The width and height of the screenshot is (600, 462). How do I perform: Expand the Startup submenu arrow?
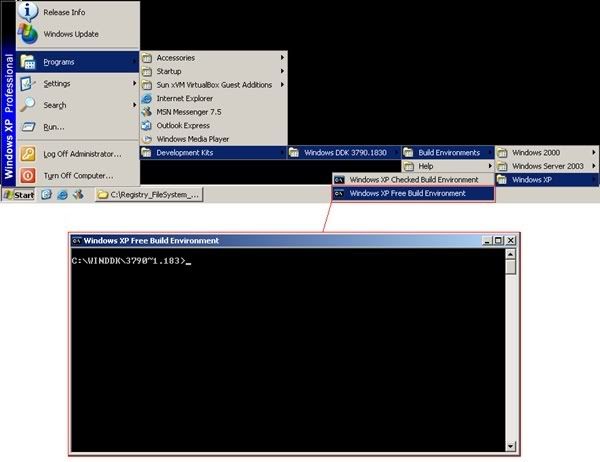[x=282, y=71]
